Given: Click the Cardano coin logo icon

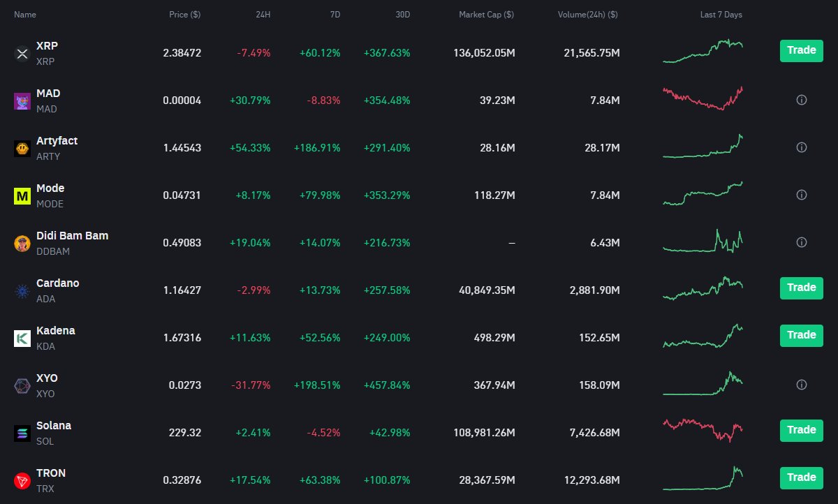Looking at the screenshot, I should click(x=22, y=291).
